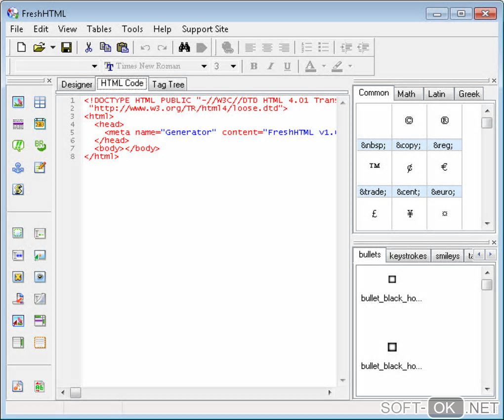Open the Tables menu
The height and width of the screenshot is (420, 504).
click(99, 29)
